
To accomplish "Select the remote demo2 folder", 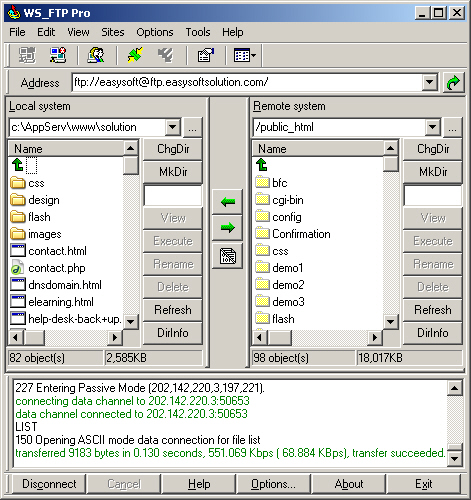I will point(280,285).
